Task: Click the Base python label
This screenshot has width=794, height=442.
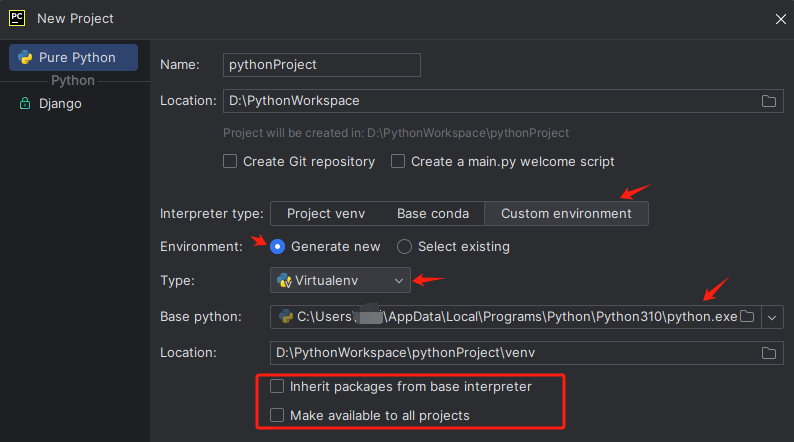Action: point(201,316)
